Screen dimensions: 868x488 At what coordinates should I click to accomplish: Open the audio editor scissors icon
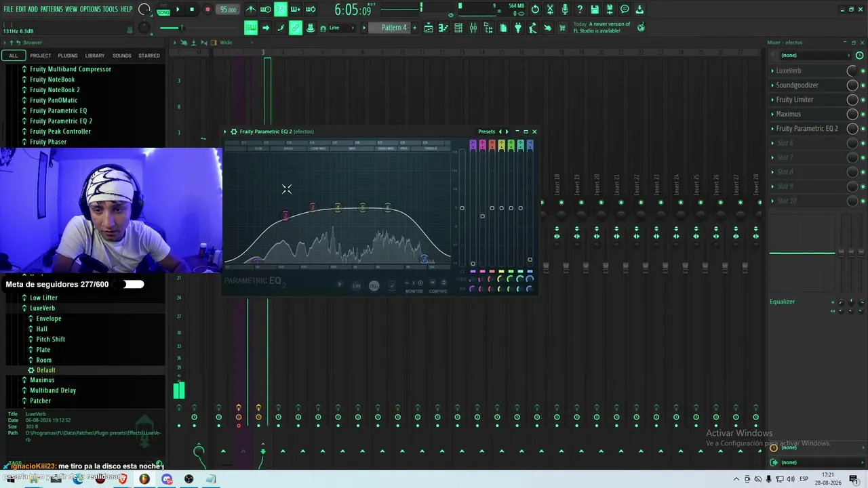550,9
